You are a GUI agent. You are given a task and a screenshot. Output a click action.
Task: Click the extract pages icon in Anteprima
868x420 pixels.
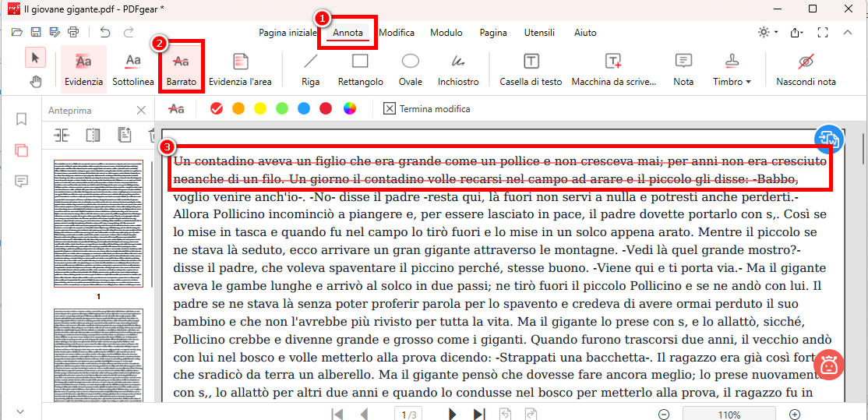[125, 135]
